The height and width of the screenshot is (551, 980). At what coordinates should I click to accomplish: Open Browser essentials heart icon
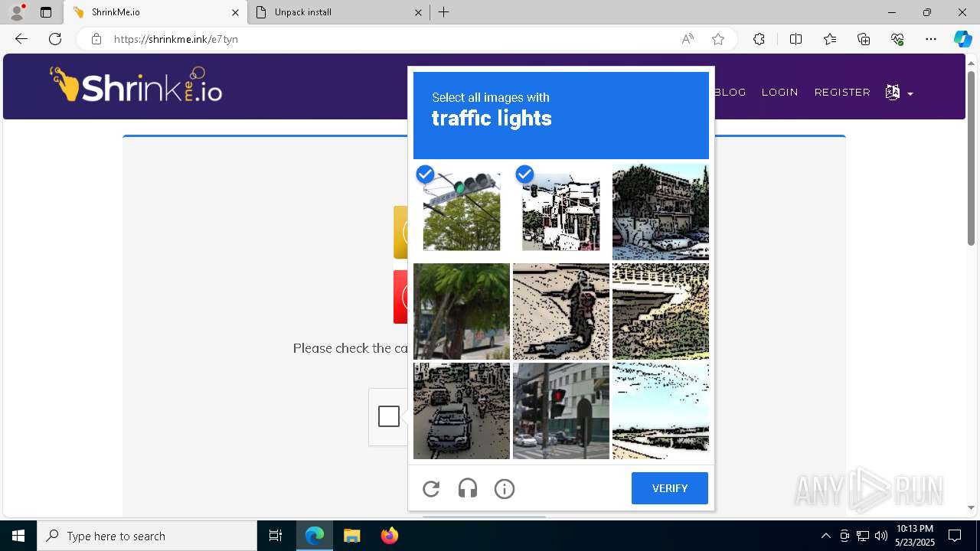pos(897,39)
